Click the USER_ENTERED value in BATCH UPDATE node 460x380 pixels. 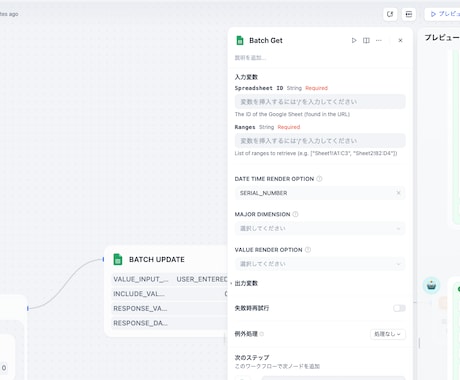(x=202, y=279)
